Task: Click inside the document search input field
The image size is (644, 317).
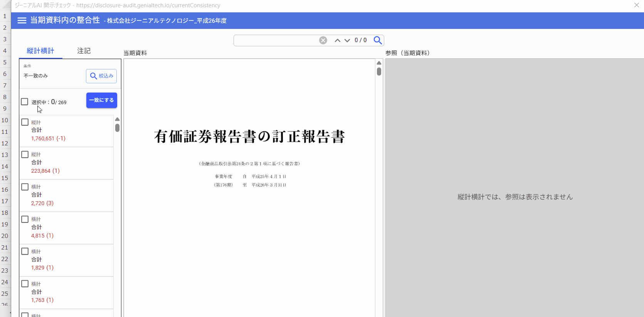Action: [276, 40]
